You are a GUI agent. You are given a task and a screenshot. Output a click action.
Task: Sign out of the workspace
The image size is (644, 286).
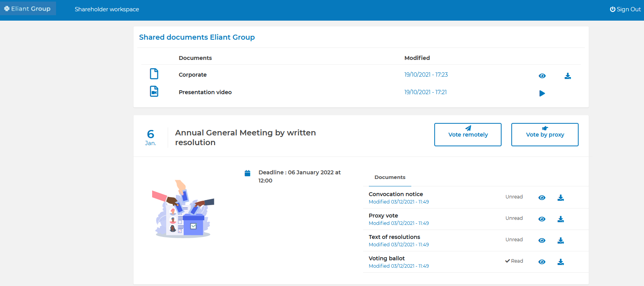pos(625,9)
